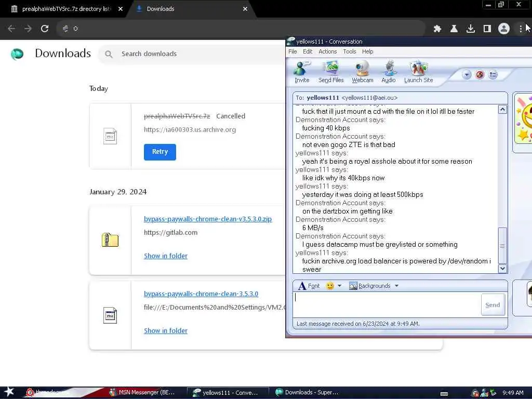Open the File menu in the Conversation window
The image size is (532, 399).
click(292, 51)
